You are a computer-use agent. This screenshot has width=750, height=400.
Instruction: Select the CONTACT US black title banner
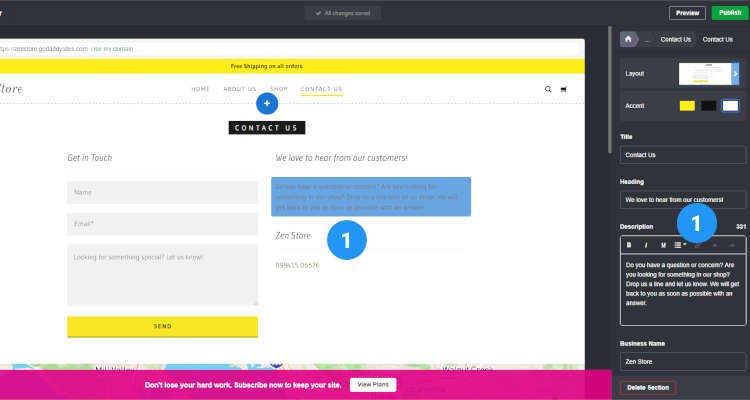tap(267, 128)
